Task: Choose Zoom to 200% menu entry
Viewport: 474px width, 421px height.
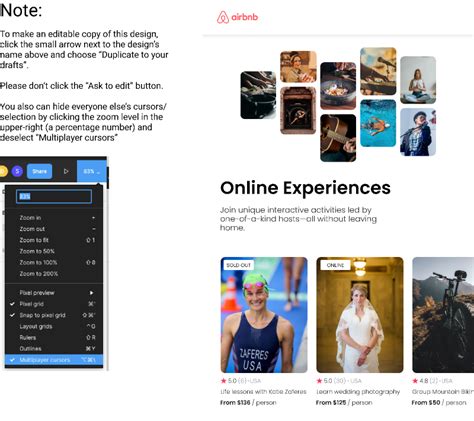Action: (x=54, y=274)
